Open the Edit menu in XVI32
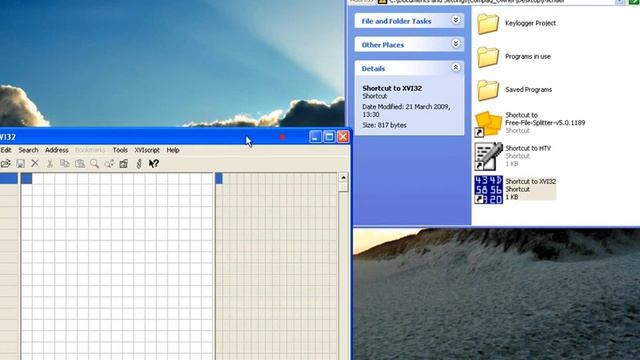The height and width of the screenshot is (360, 640). (6, 150)
